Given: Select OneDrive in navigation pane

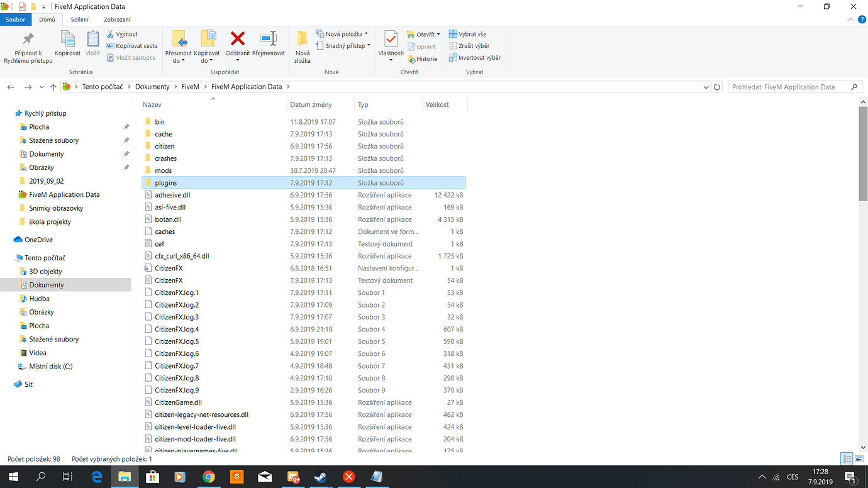Looking at the screenshot, I should coord(39,240).
